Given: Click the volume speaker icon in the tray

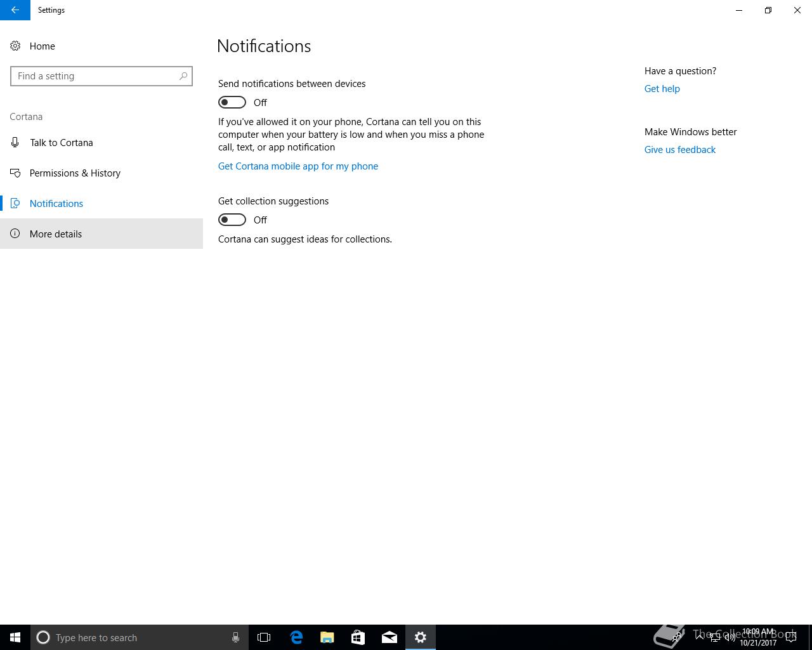Looking at the screenshot, I should point(730,637).
